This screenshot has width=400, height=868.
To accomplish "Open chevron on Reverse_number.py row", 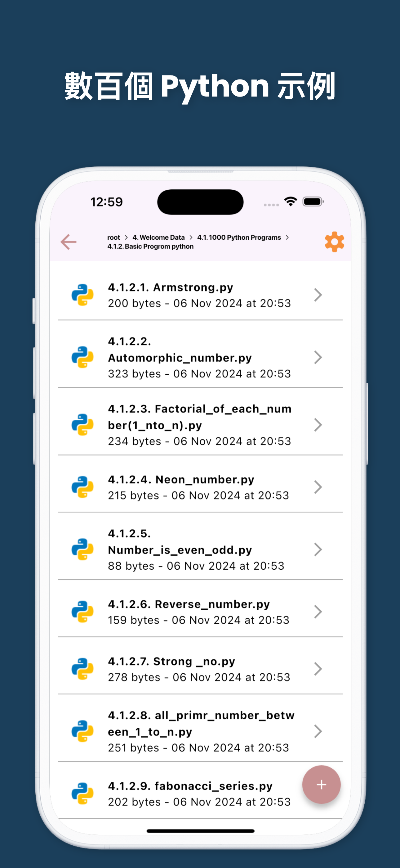I will (318, 612).
